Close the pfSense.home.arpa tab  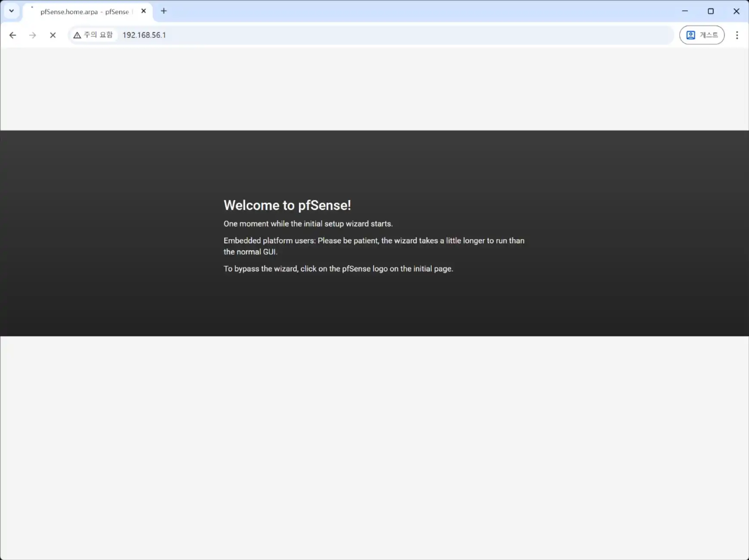pyautogui.click(x=144, y=11)
